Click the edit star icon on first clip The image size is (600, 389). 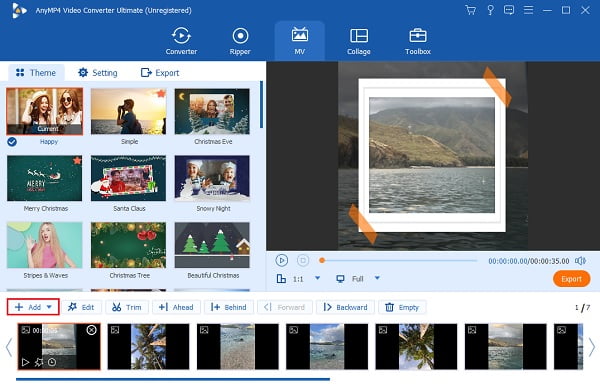pyautogui.click(x=39, y=362)
